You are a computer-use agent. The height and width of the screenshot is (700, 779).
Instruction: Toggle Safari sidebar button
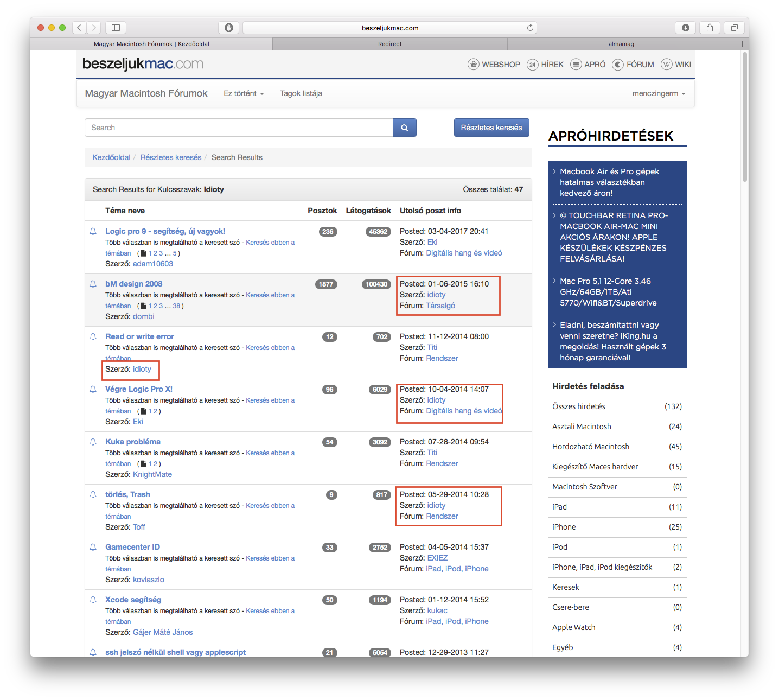coord(116,28)
